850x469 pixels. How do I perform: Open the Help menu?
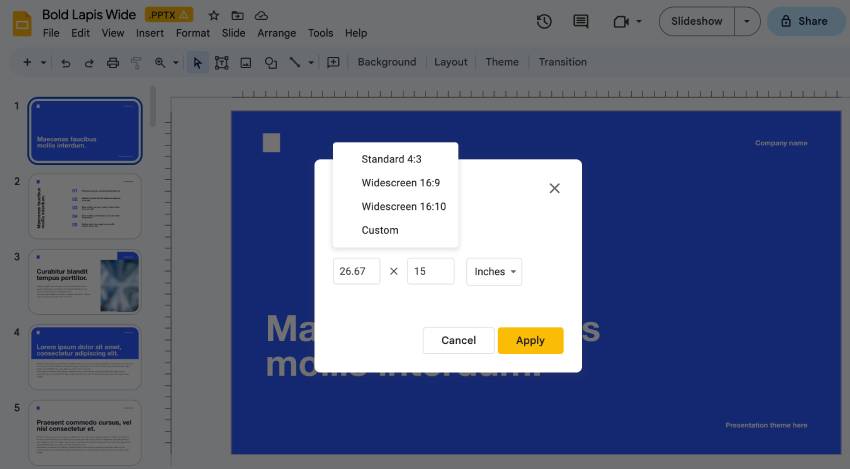point(356,33)
